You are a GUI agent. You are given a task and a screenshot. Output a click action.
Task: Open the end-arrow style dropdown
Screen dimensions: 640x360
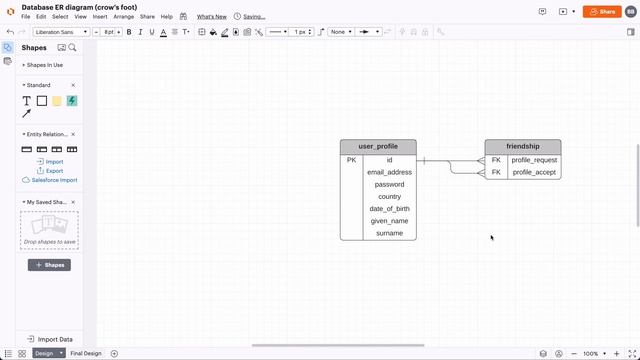(x=368, y=32)
